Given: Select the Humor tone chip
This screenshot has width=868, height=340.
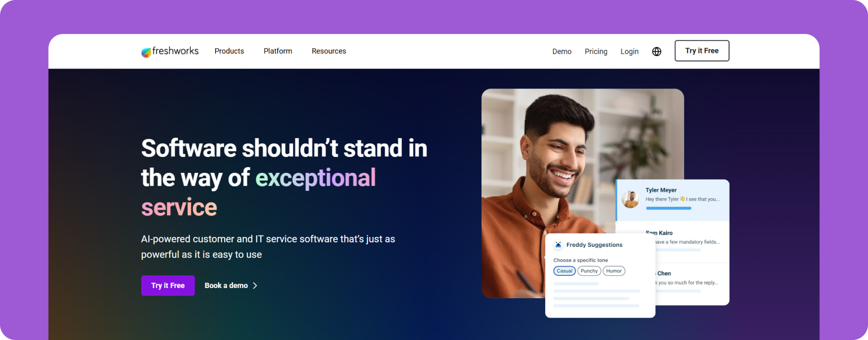Looking at the screenshot, I should point(614,271).
